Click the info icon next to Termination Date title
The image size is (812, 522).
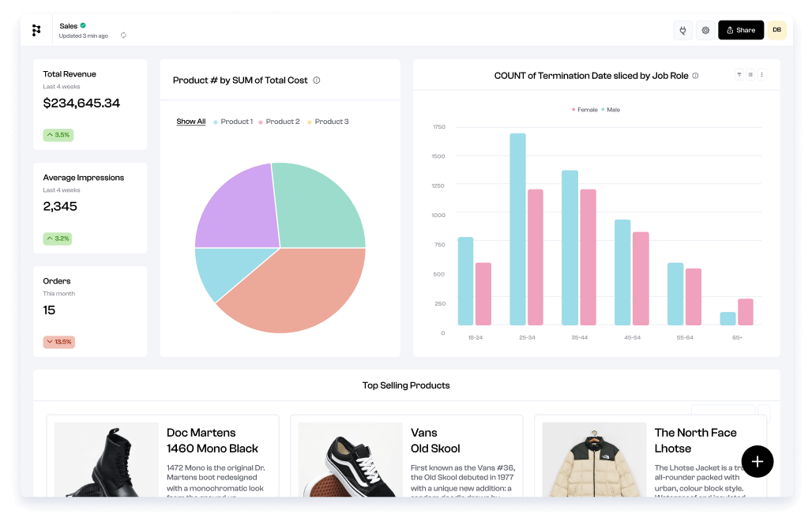695,76
